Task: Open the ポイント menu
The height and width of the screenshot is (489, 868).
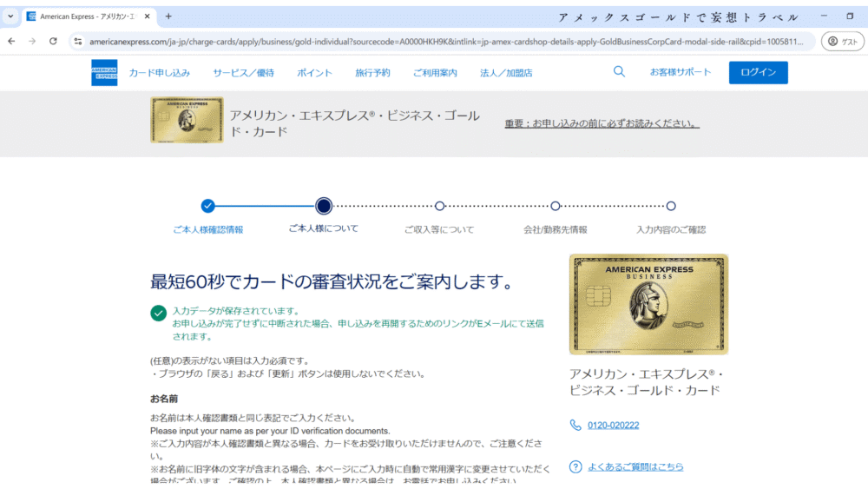Action: pyautogui.click(x=314, y=73)
